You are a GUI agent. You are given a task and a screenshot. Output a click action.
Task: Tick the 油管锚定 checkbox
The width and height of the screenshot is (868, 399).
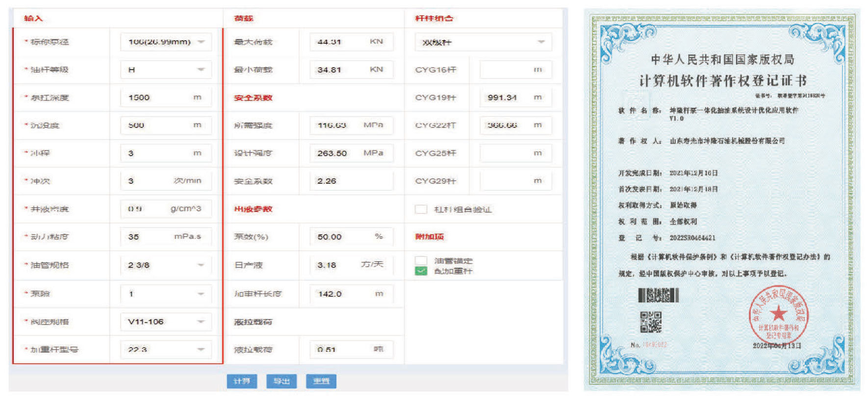pyautogui.click(x=421, y=260)
